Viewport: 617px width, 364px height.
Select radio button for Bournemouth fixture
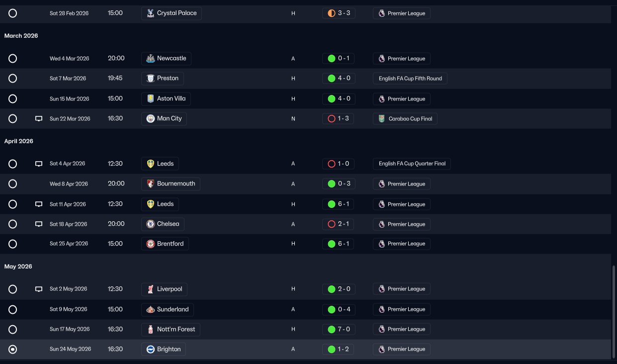(13, 184)
